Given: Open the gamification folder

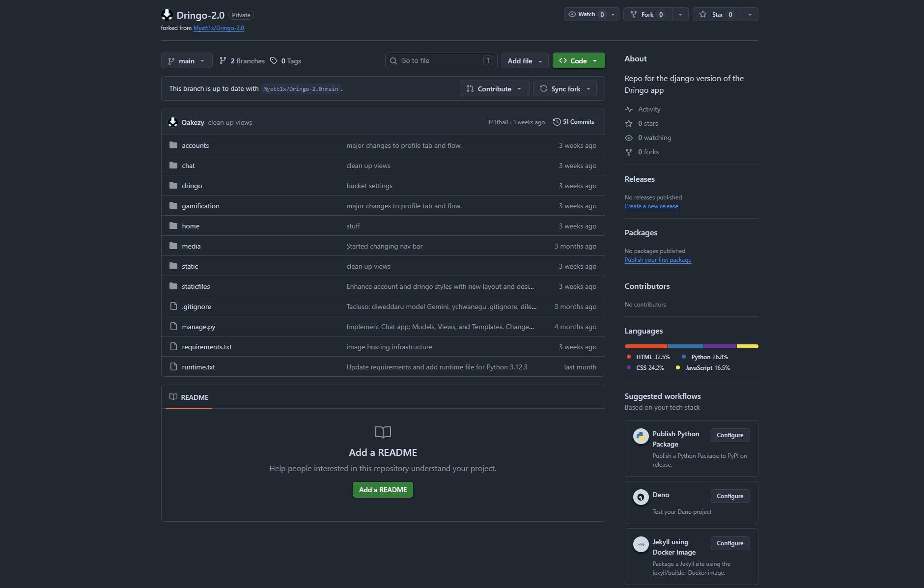Looking at the screenshot, I should click(201, 206).
